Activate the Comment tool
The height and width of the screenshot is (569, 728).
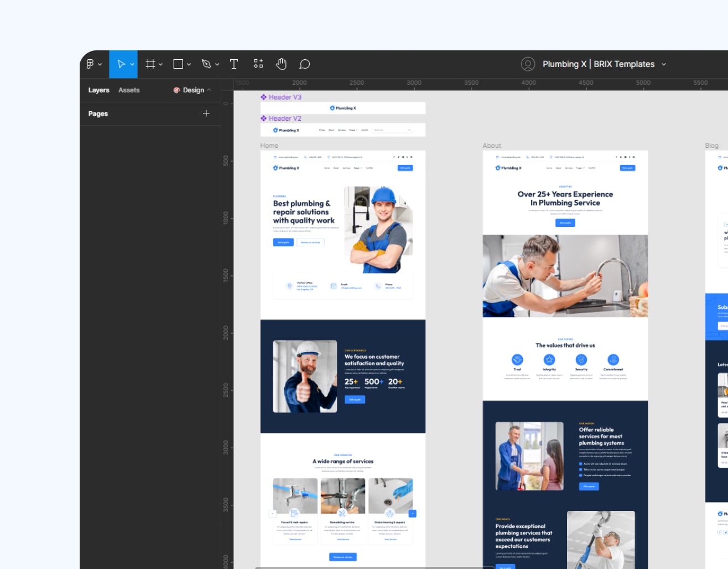pos(305,64)
